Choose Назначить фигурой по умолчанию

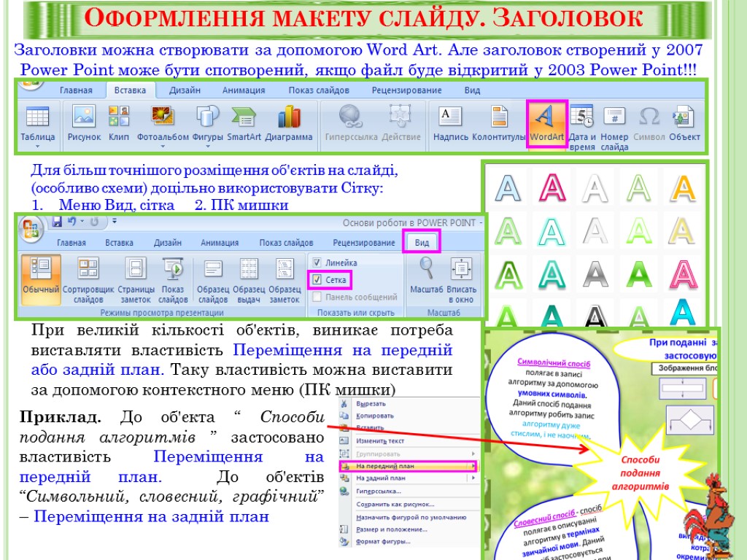[x=411, y=517]
